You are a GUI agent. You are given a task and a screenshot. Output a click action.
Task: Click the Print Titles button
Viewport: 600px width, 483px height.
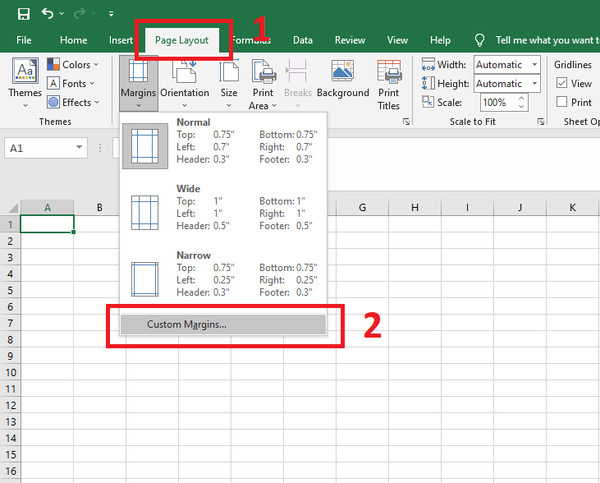389,84
